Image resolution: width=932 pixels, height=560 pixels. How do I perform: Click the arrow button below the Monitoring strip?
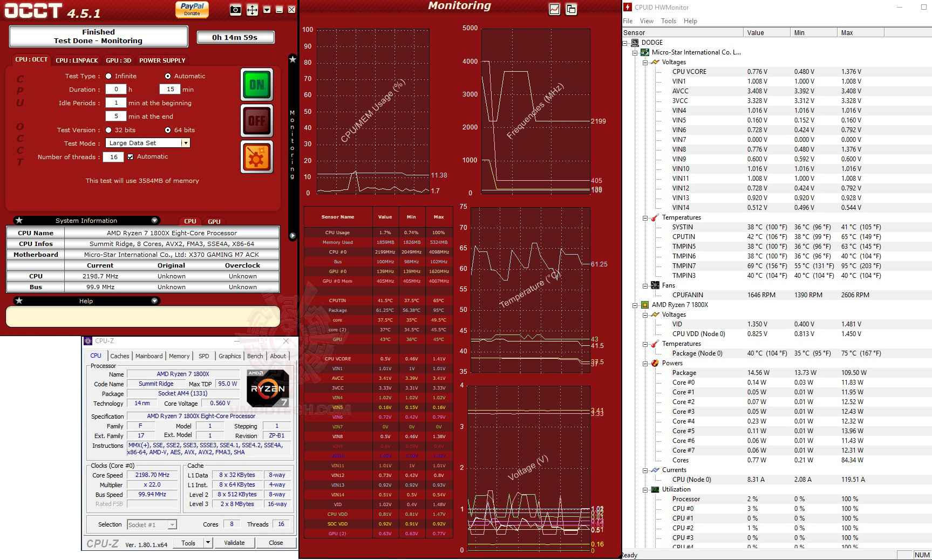click(292, 235)
